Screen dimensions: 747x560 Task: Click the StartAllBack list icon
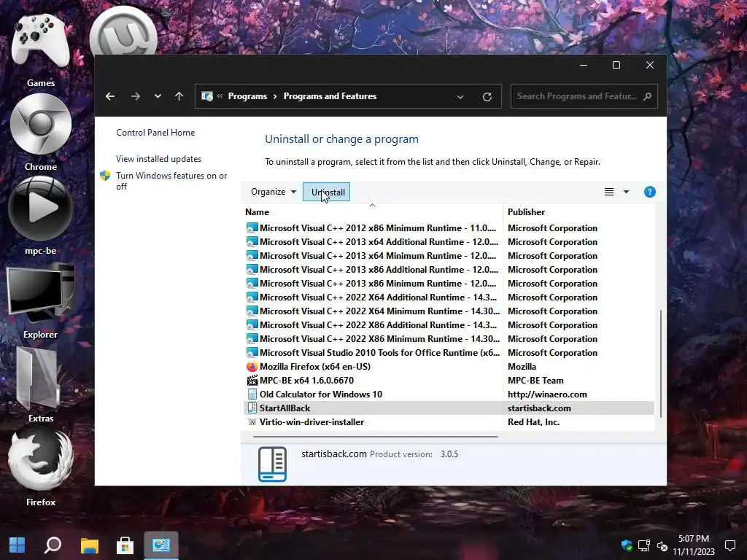(x=252, y=408)
